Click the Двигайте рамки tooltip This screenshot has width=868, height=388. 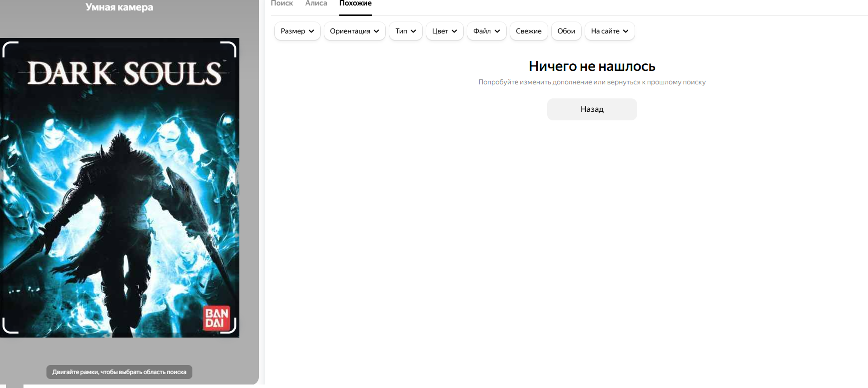click(119, 372)
